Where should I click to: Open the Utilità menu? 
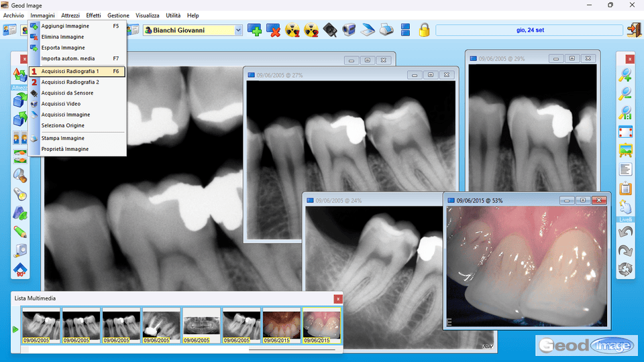(x=173, y=15)
